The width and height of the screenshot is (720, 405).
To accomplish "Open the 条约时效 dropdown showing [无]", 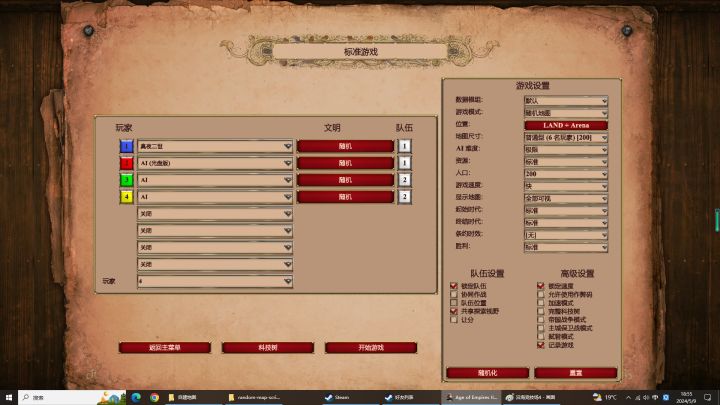I will pos(566,235).
